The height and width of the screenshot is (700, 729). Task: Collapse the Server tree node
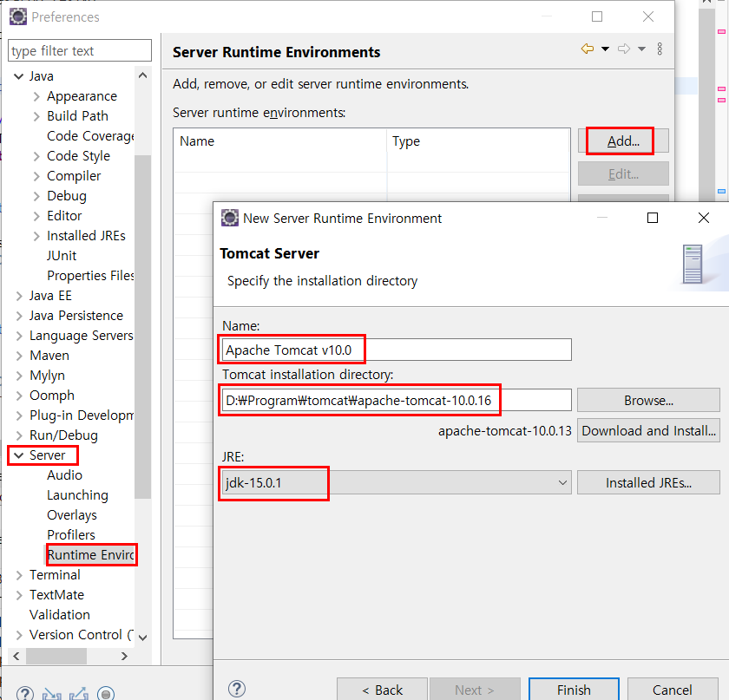point(18,455)
